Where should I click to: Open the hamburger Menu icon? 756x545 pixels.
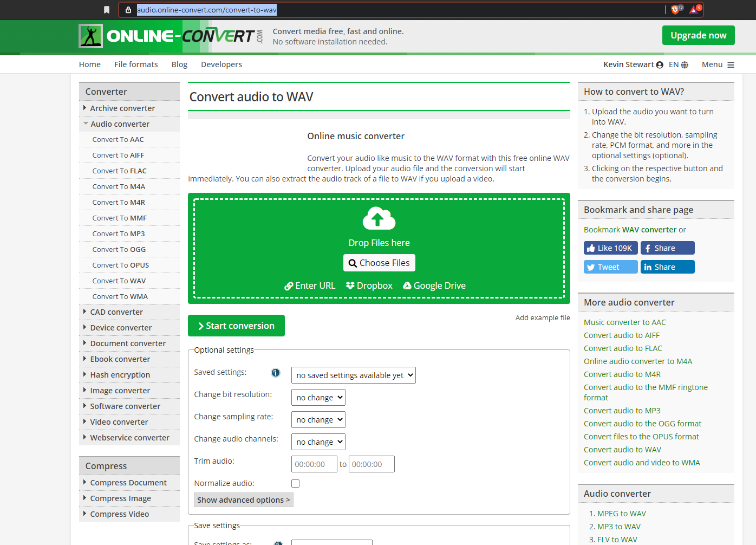click(x=731, y=65)
